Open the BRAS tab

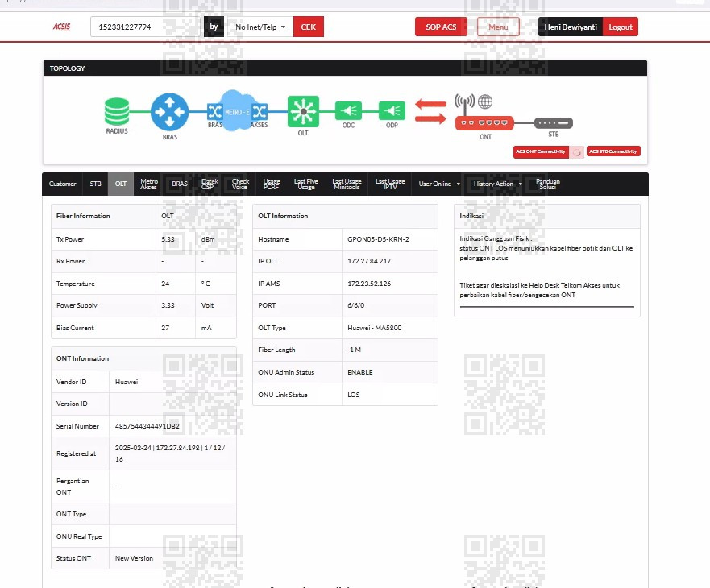(x=179, y=184)
